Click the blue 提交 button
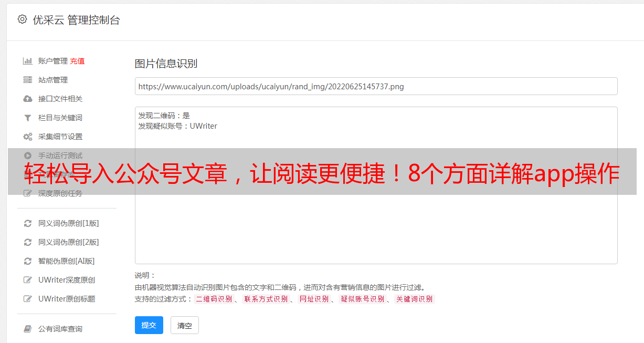Viewport: 644px width, 343px height. click(x=149, y=325)
